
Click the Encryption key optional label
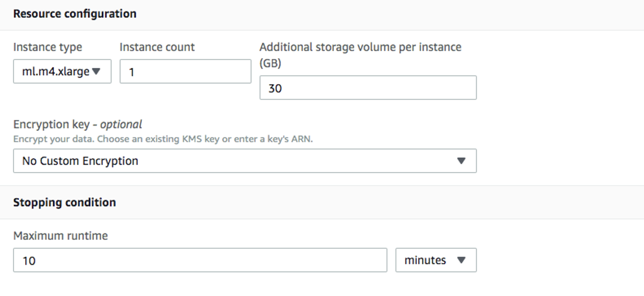[78, 124]
